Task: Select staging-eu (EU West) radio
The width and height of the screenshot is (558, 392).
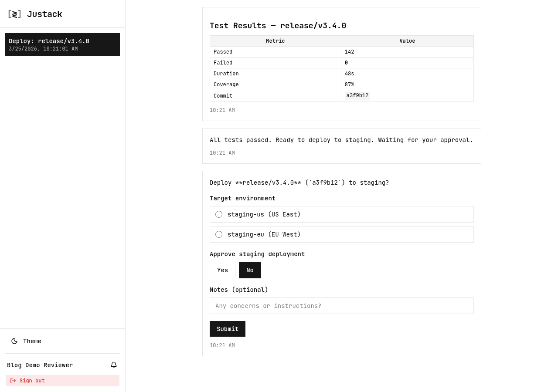Action: [219, 234]
